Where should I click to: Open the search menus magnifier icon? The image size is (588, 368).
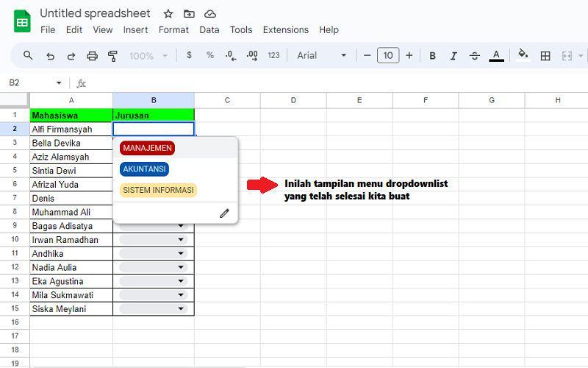coord(28,56)
